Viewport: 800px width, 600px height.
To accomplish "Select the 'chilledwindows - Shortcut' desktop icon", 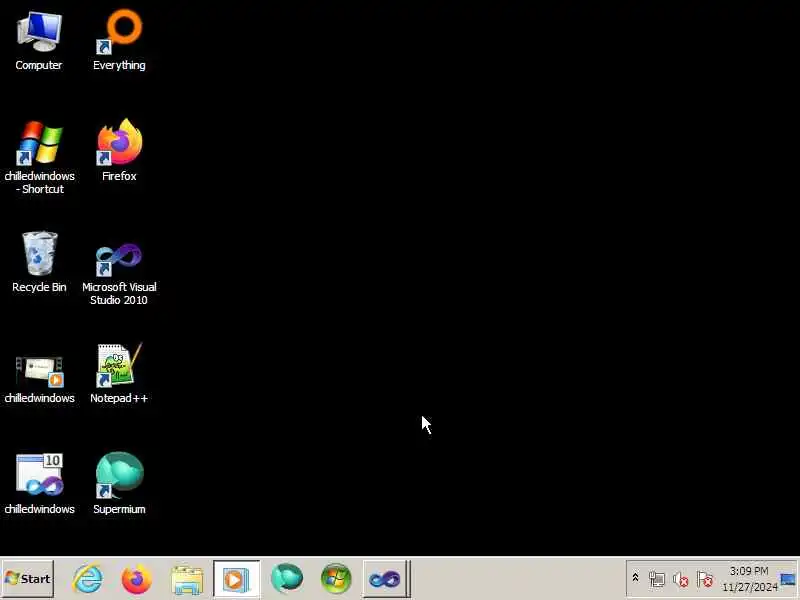I will click(39, 157).
